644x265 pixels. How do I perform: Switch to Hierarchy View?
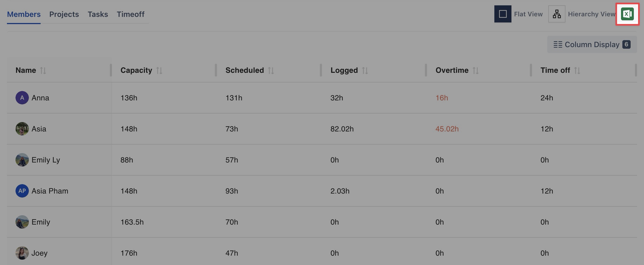557,14
